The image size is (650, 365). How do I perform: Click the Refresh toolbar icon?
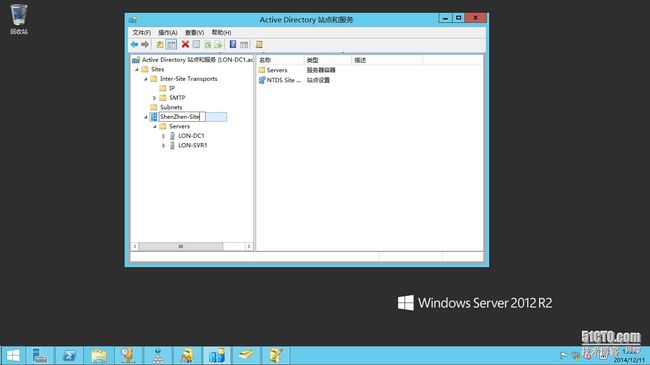(207, 44)
